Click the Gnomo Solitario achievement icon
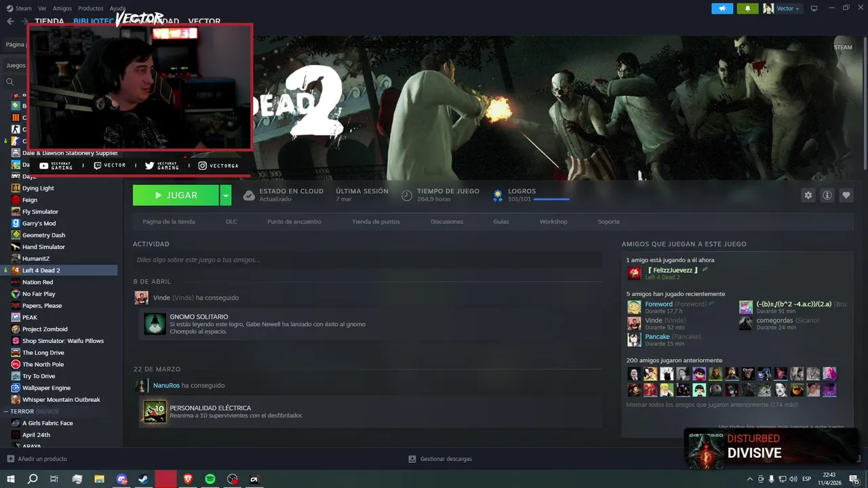 pos(155,323)
